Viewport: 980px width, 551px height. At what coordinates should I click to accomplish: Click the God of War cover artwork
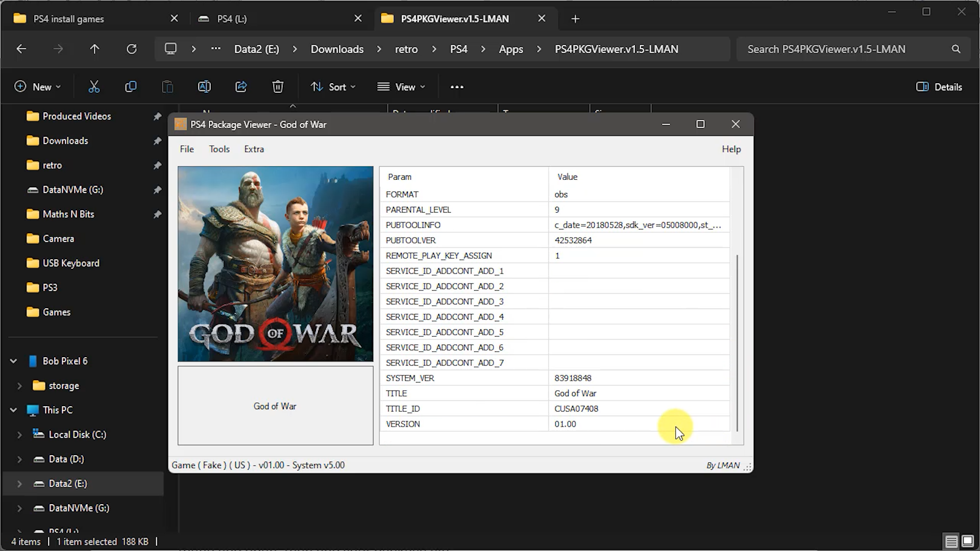(x=275, y=263)
